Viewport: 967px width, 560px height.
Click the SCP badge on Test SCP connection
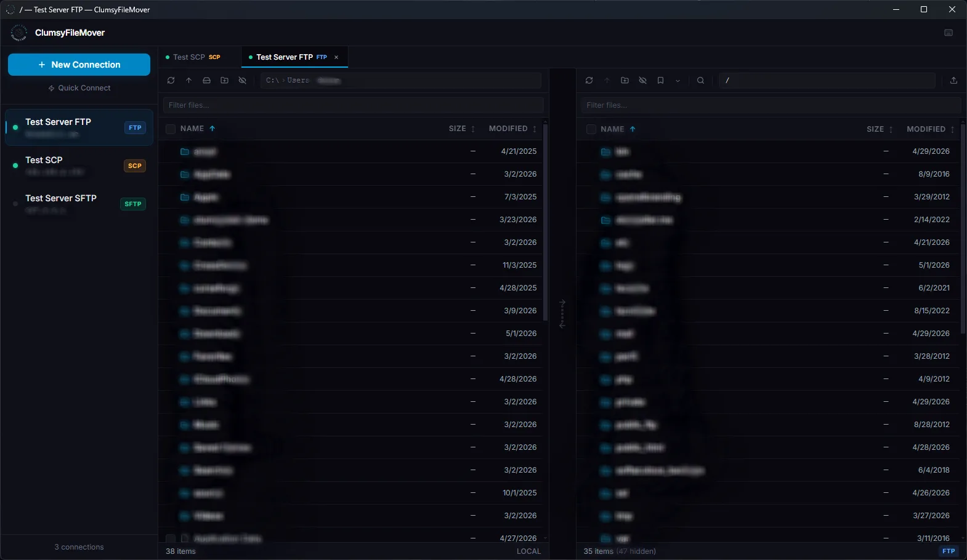[135, 166]
